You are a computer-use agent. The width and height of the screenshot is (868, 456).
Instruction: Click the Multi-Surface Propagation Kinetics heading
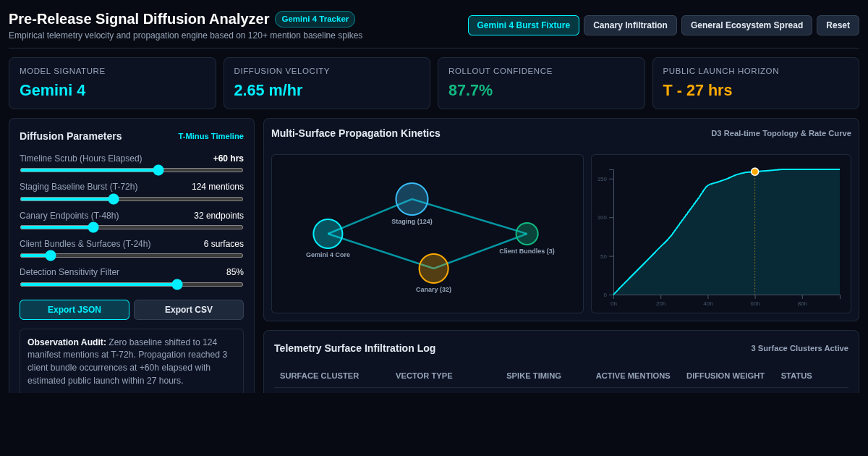[x=356, y=133]
